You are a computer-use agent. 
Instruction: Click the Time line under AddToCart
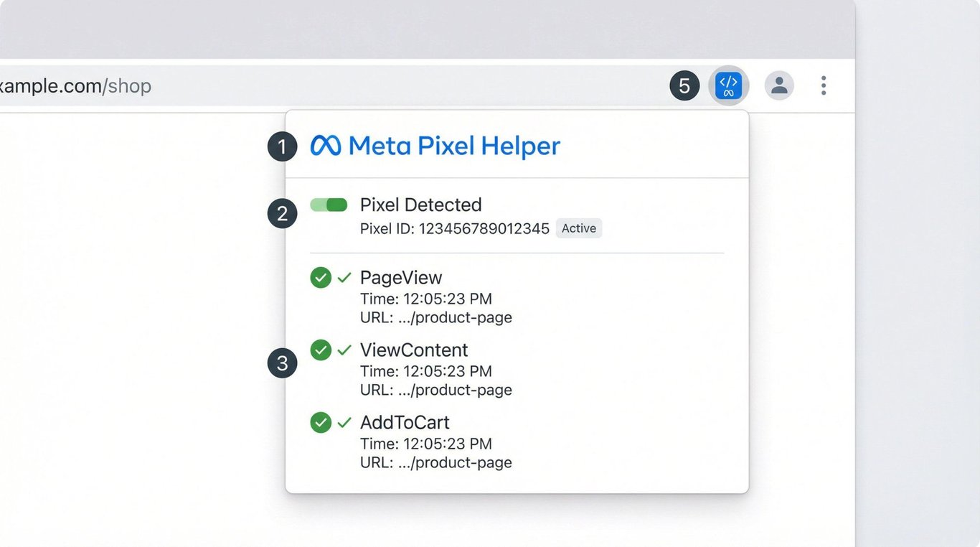[426, 444]
